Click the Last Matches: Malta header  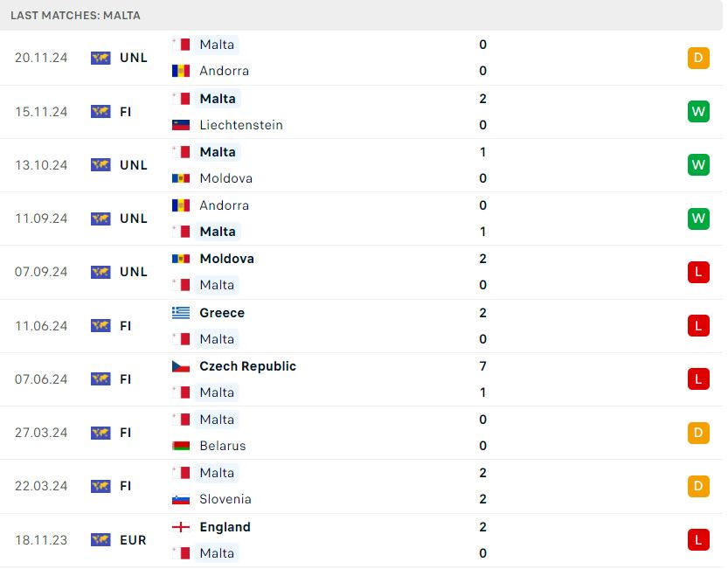tap(75, 16)
